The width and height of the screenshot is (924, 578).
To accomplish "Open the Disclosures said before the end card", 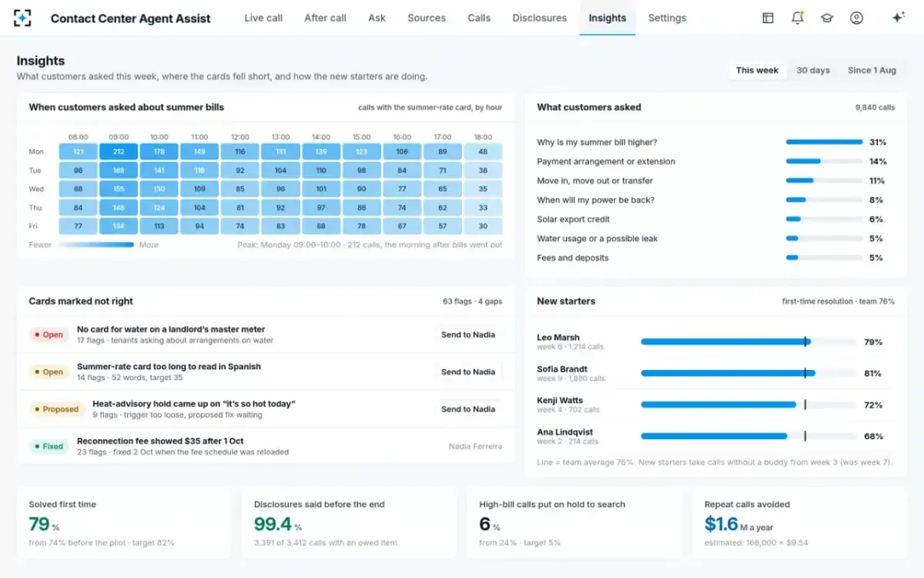I will pos(349,523).
